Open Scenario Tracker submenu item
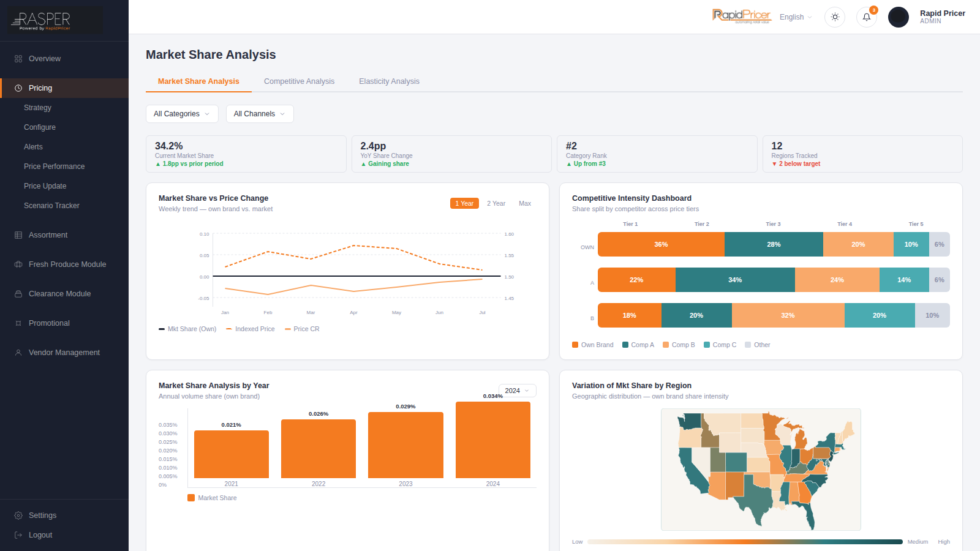The image size is (980, 551). point(51,206)
